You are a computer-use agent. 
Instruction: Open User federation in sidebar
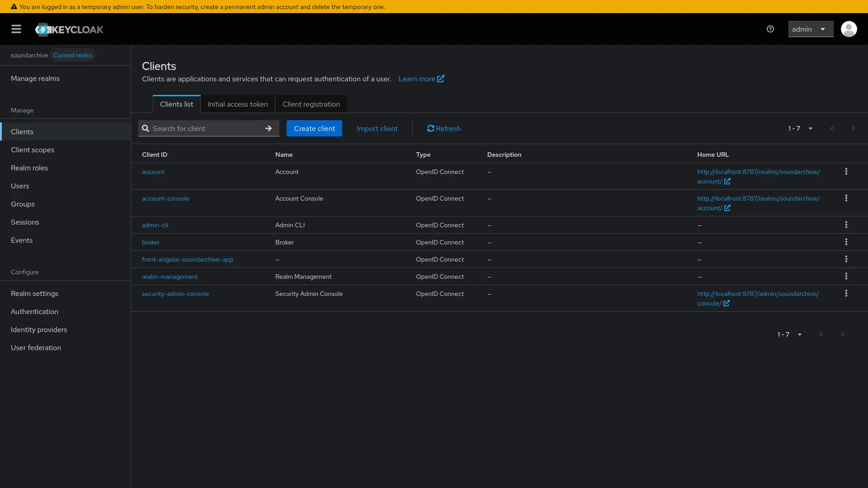tap(66, 347)
